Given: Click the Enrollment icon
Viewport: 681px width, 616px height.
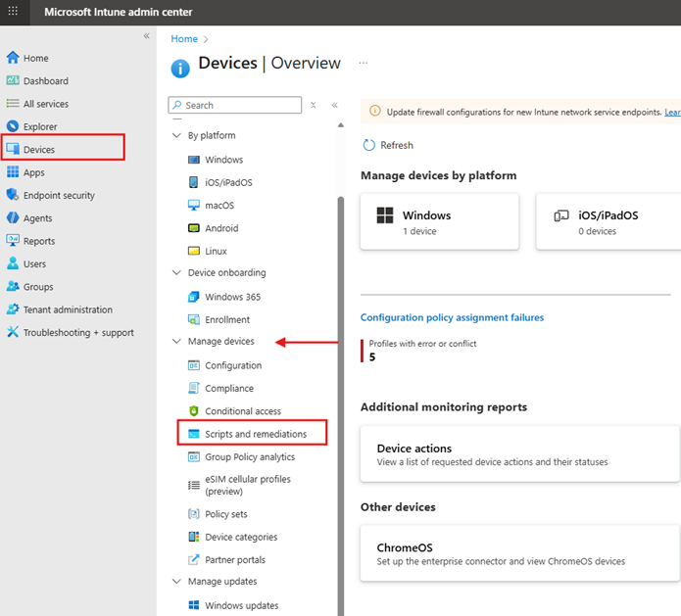Looking at the screenshot, I should click(194, 319).
